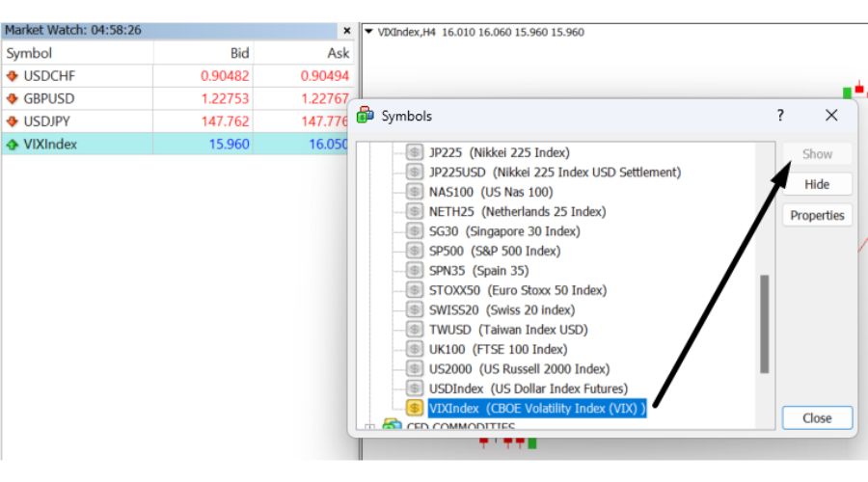Click the green VIXIndex icon in Market Watch
The height and width of the screenshot is (482, 868).
tap(13, 145)
